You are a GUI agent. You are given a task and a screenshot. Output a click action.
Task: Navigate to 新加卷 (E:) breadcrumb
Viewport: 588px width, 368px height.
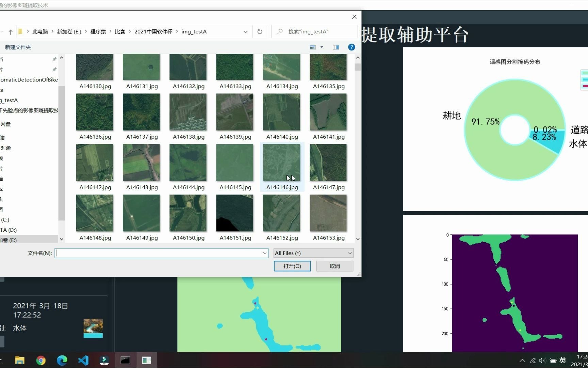coord(69,32)
